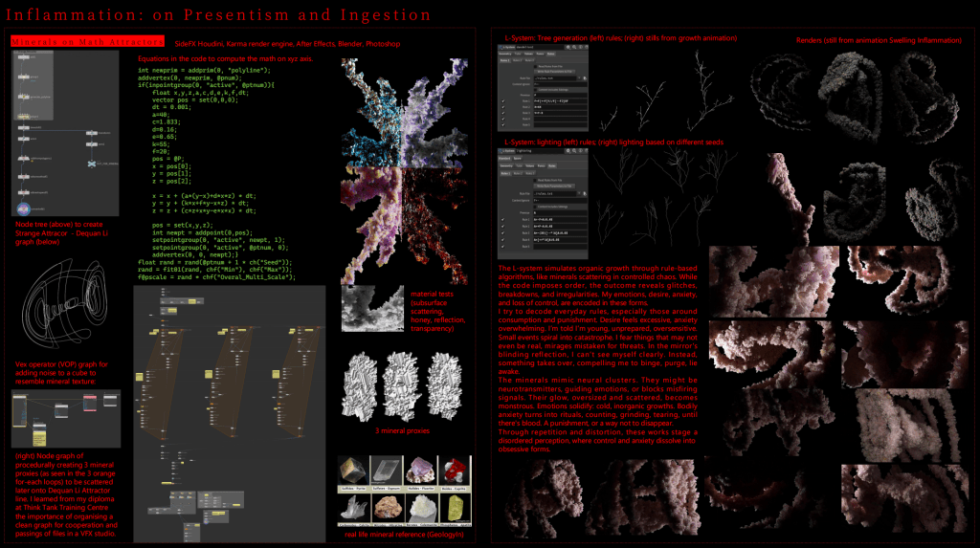
Task: Expand the Rule File dropdown arrow in the upper L-System panel
Action: [x=578, y=77]
